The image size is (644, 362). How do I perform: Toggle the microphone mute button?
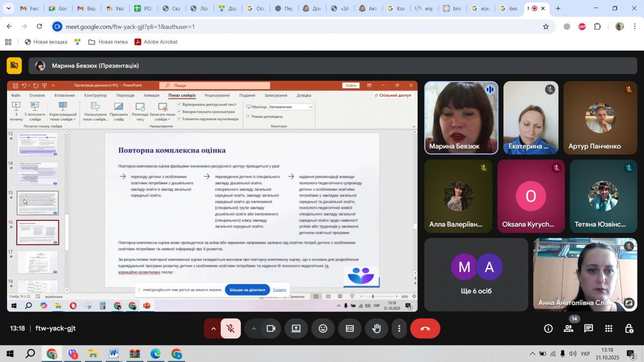tap(231, 329)
